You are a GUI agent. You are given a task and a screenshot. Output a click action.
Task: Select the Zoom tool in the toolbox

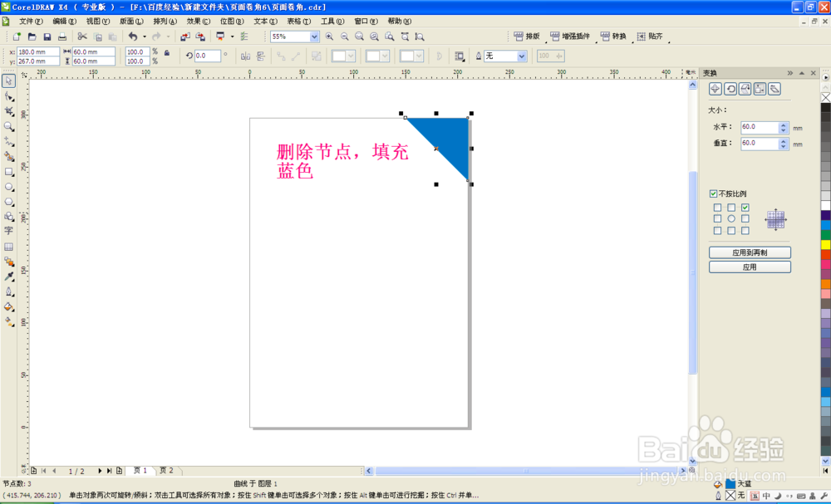coord(9,127)
